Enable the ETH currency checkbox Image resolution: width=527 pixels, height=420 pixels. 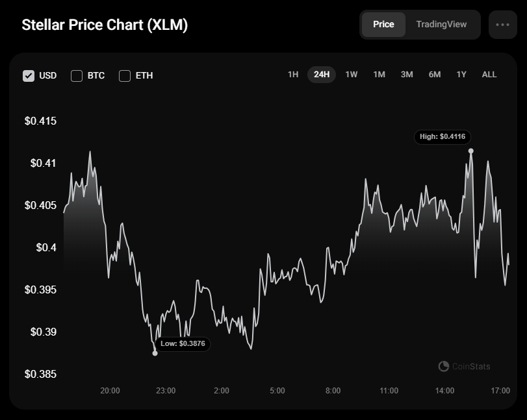(125, 76)
